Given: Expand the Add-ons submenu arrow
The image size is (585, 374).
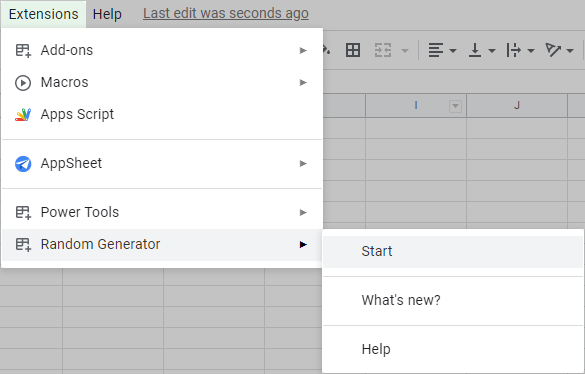Looking at the screenshot, I should coord(303,50).
